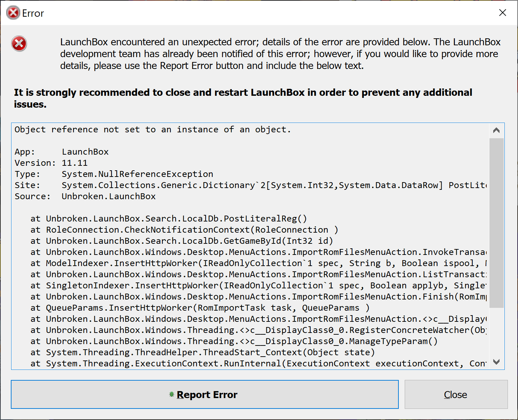Click the 'ThreadHelper.ThreadStart_Context' stack line

(x=203, y=352)
